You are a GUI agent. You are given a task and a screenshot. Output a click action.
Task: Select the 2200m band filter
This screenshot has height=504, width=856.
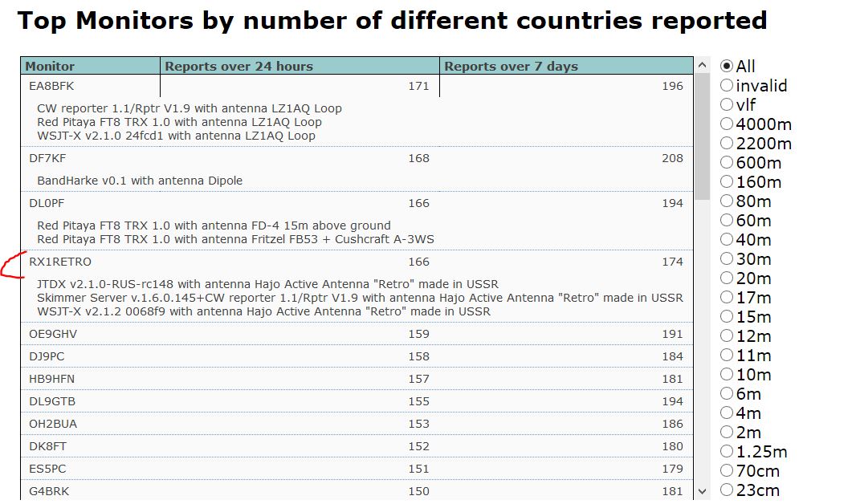click(727, 144)
